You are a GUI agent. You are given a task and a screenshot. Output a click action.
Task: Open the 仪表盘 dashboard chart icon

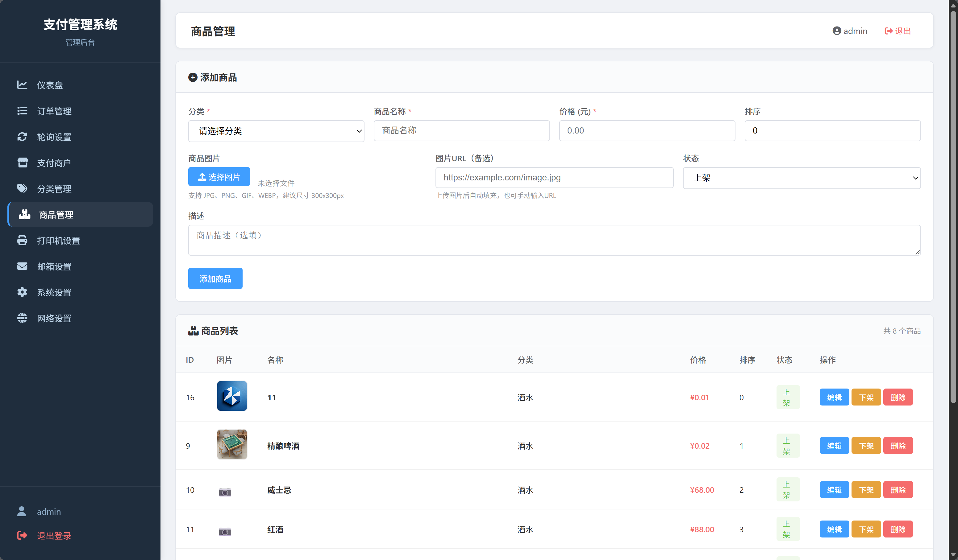[22, 85]
